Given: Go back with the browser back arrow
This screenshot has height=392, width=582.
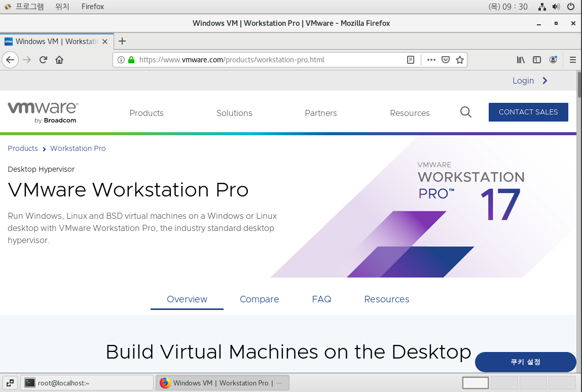Looking at the screenshot, I should pos(10,60).
